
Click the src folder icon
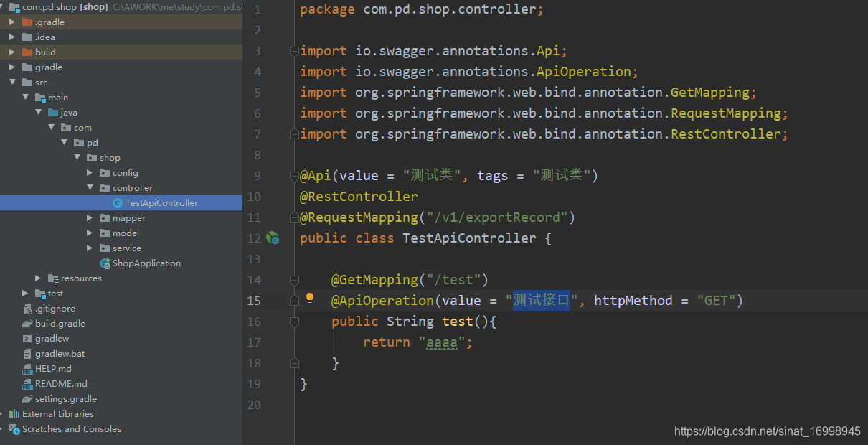coord(27,83)
